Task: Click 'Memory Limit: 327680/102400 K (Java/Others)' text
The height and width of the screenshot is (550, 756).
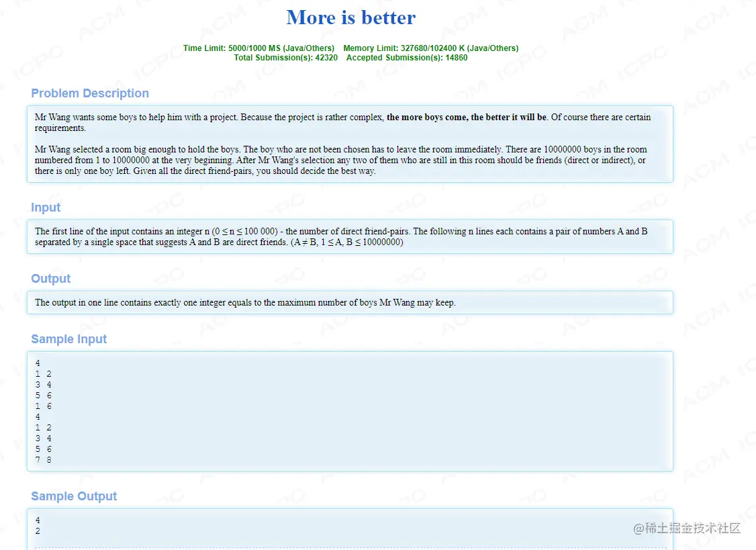Action: point(430,48)
